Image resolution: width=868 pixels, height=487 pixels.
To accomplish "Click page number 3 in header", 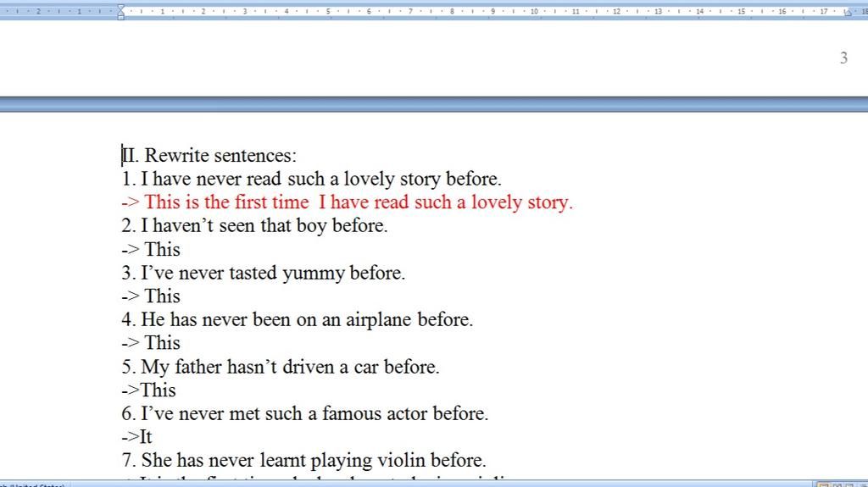I will click(x=843, y=58).
